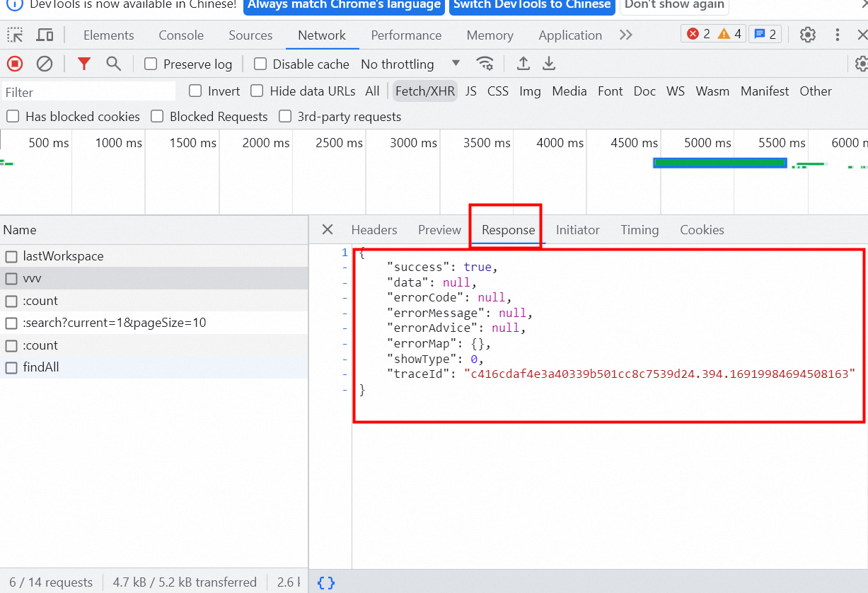
Task: Check Blocked Requests option
Action: [x=157, y=116]
